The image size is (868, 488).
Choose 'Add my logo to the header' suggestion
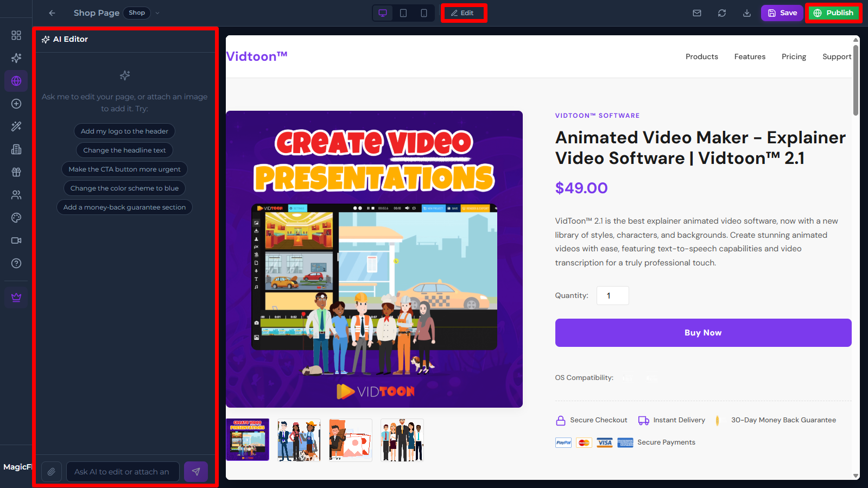[x=124, y=131]
